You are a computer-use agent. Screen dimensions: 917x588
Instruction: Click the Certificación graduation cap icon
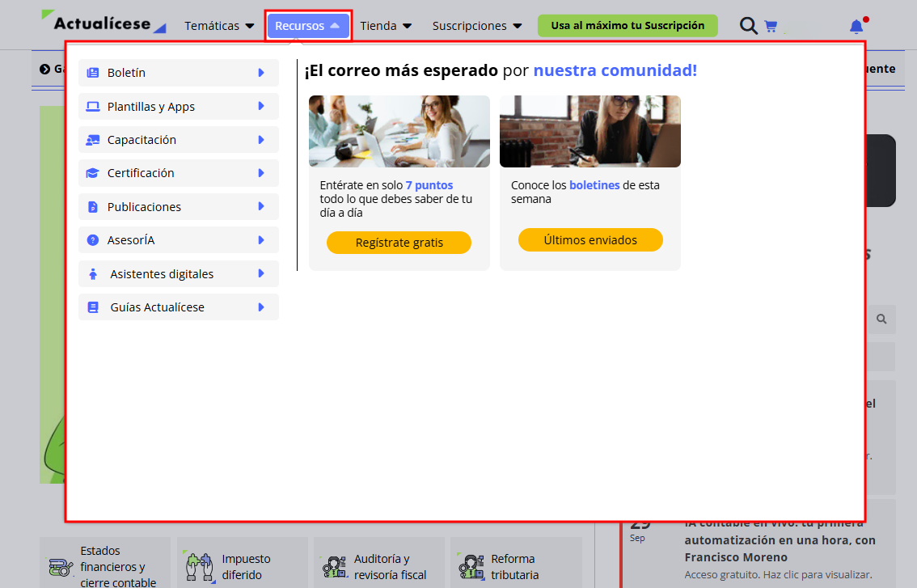pyautogui.click(x=92, y=173)
